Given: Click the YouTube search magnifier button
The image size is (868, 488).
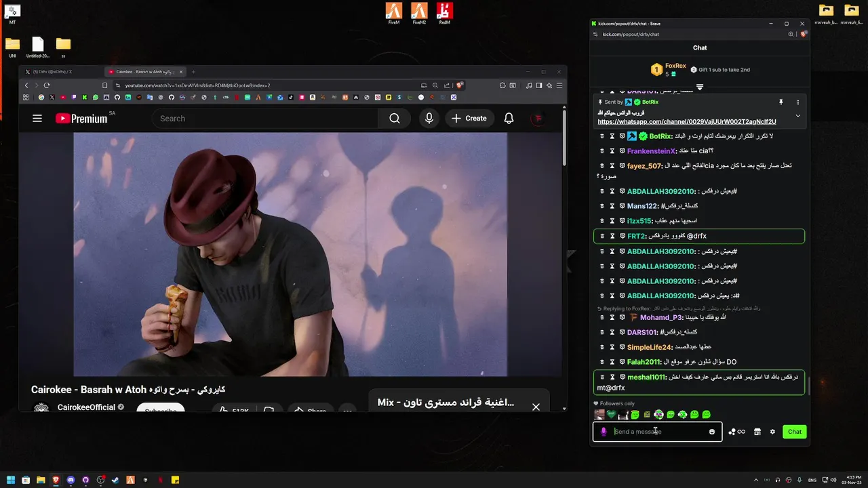Looking at the screenshot, I should click(x=395, y=119).
